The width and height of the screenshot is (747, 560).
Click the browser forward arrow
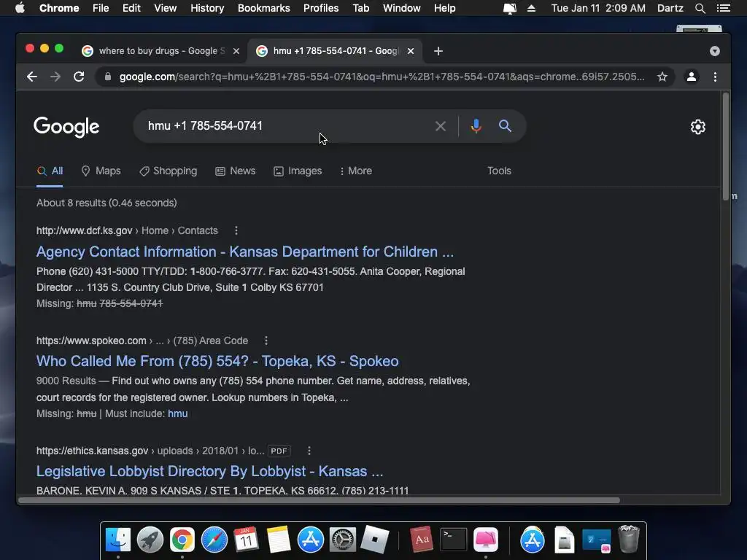(55, 77)
